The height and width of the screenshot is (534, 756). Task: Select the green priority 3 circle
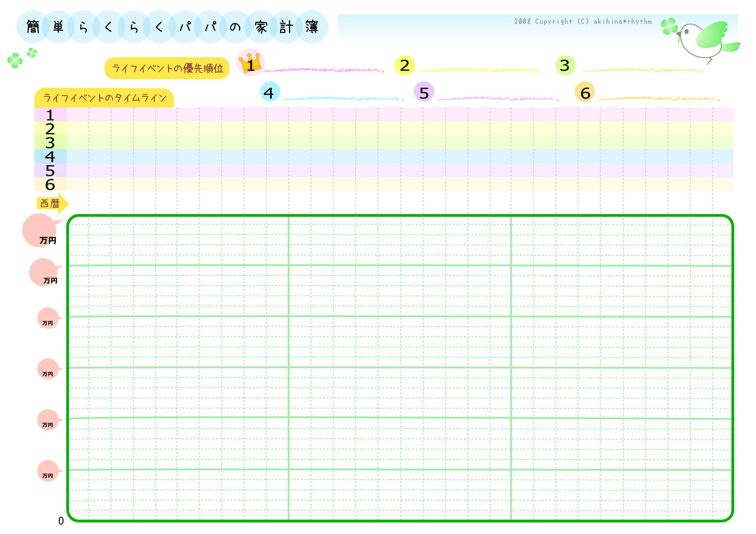[x=565, y=65]
